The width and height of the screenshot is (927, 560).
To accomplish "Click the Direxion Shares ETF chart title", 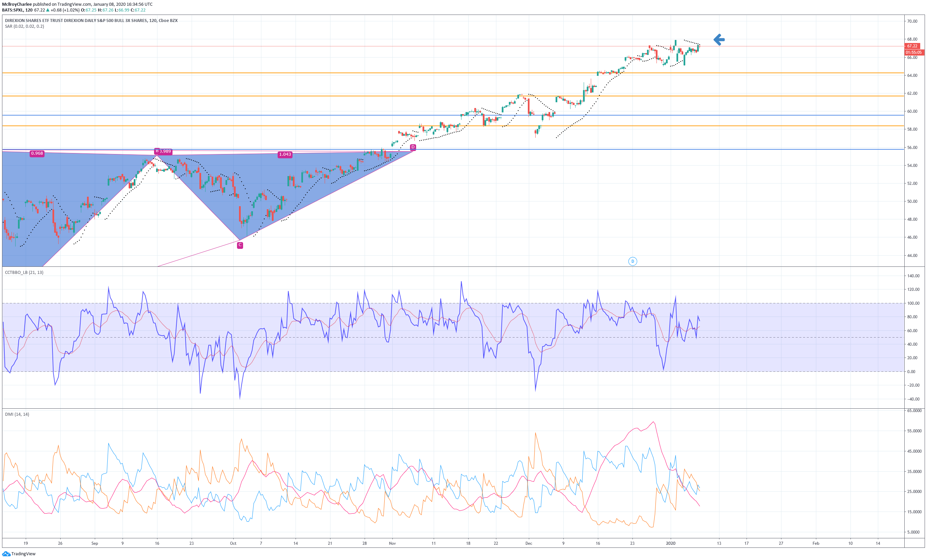I will pos(91,20).
